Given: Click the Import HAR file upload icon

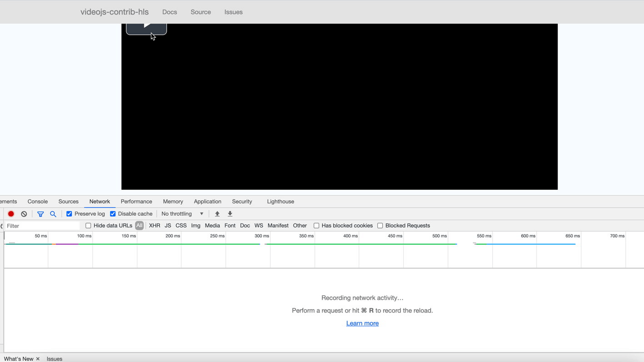Looking at the screenshot, I should click(x=217, y=214).
